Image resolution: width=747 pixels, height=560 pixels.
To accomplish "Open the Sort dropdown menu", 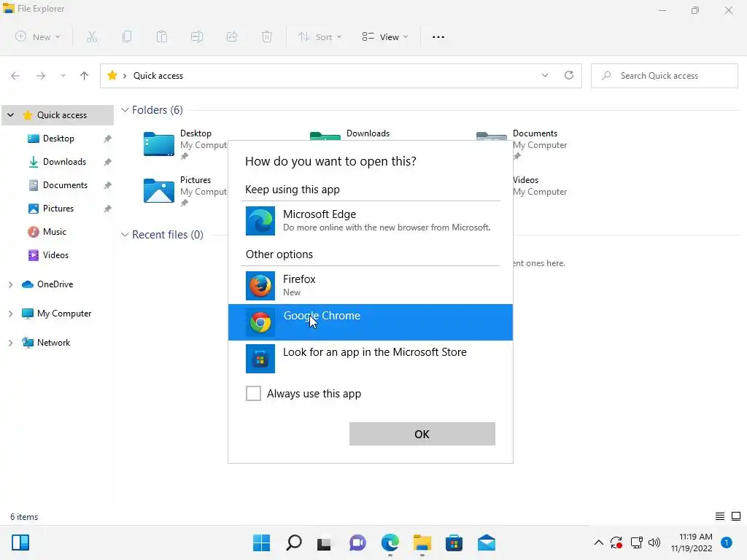I will [x=320, y=36].
